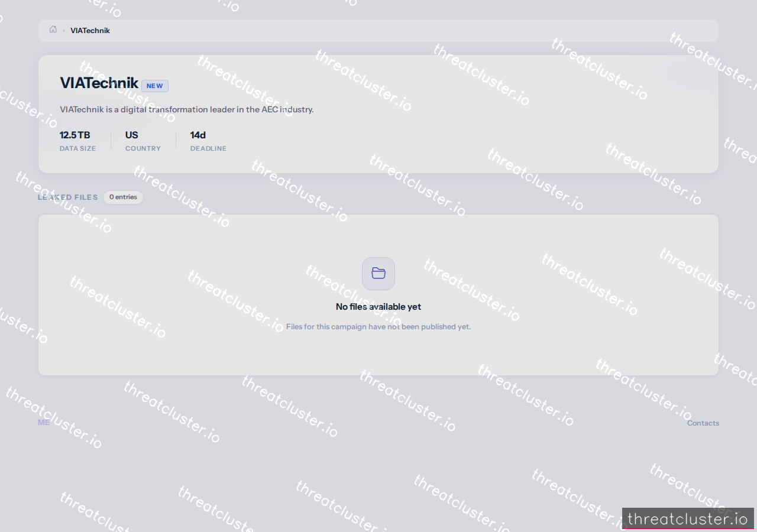Select the VIATechnik breadcrumb entry

click(x=90, y=31)
